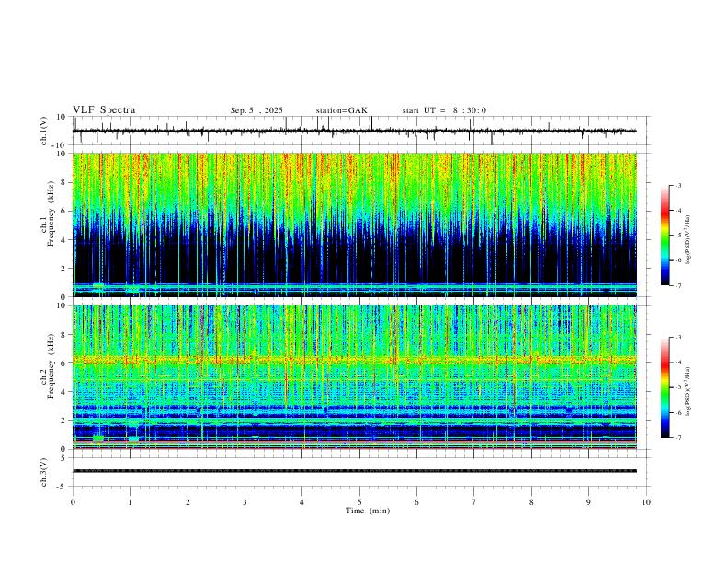Click the "-5" tick on ch.3(V) axis

(63, 487)
